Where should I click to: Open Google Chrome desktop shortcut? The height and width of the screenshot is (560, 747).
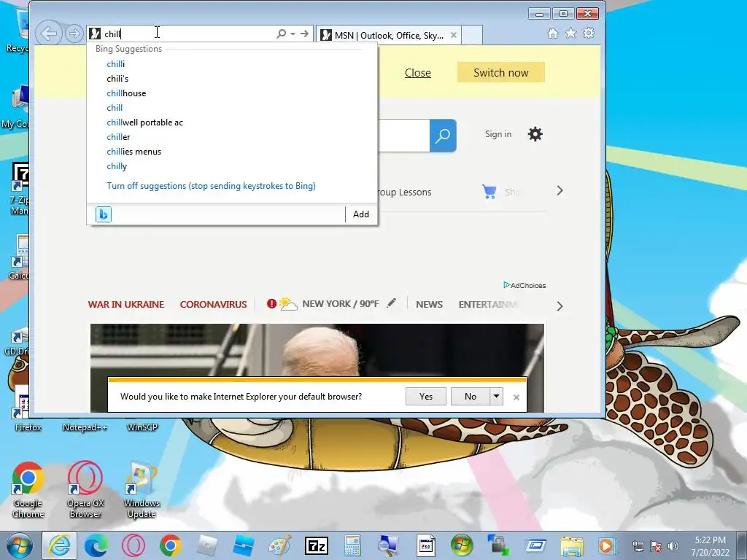point(28,491)
